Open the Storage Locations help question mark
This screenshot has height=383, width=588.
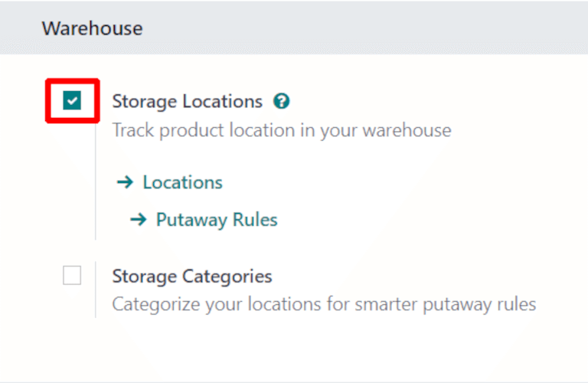(x=283, y=101)
